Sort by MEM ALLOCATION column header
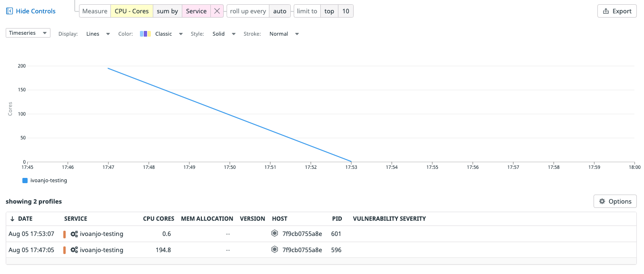Image resolution: width=644 pixels, height=274 pixels. pyautogui.click(x=207, y=219)
